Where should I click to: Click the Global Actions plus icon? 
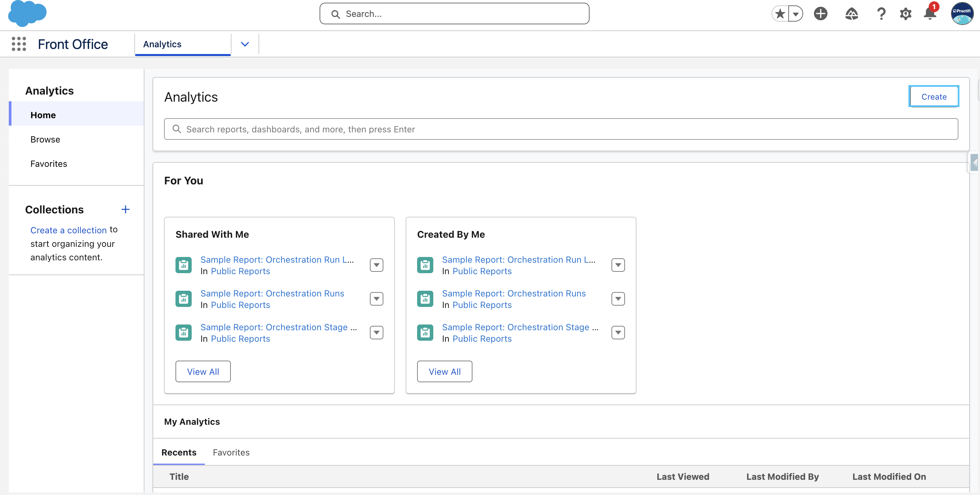click(821, 14)
